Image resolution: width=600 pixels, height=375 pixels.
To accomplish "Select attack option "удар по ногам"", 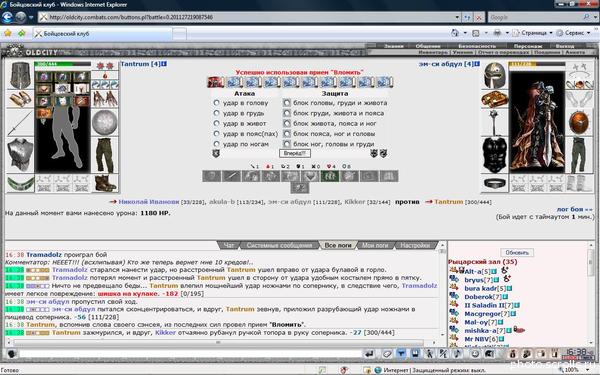I will click(216, 144).
